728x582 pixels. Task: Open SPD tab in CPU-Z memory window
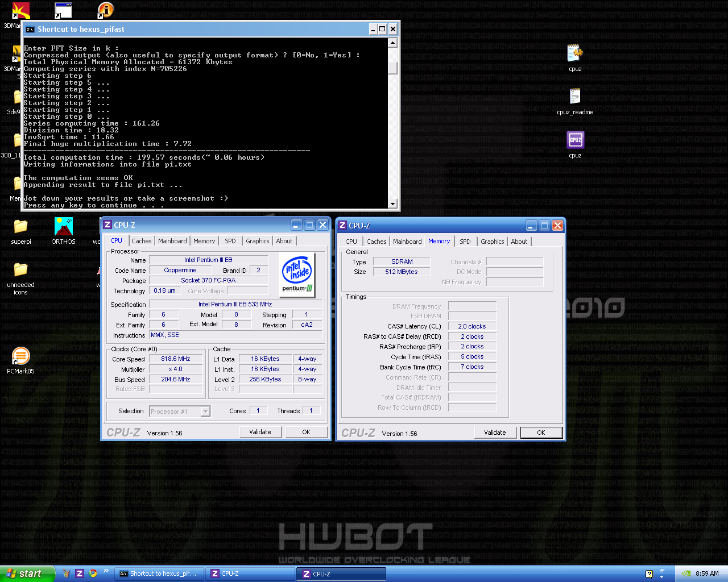point(465,242)
